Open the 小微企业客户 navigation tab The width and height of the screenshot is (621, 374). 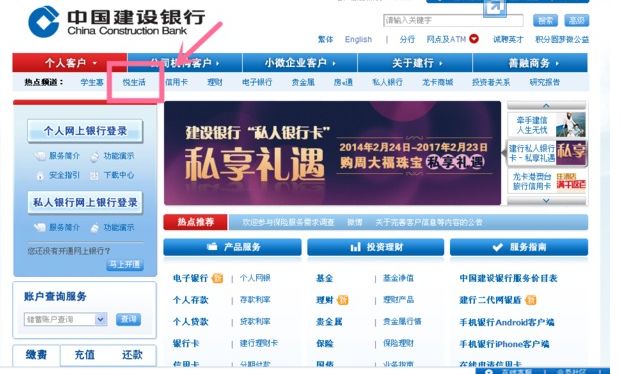pos(300,63)
